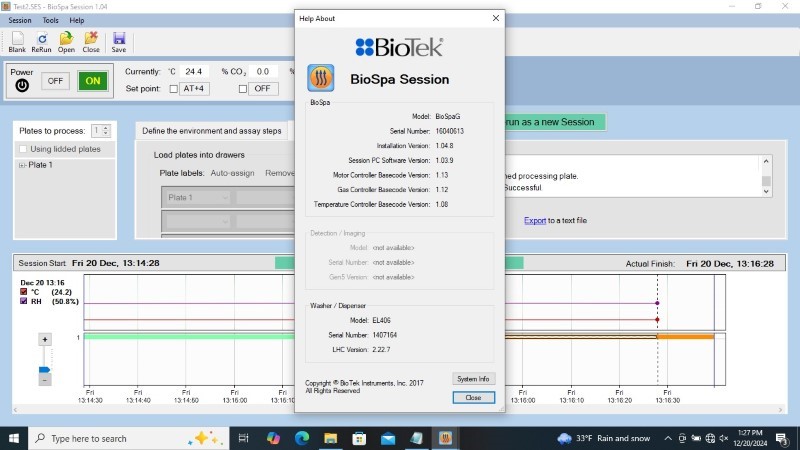Click the blue chart zoom slider handle
The height and width of the screenshot is (450, 800).
tap(44, 371)
